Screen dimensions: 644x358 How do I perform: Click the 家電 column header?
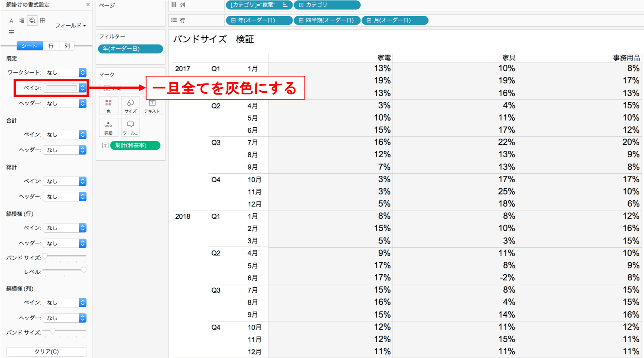[384, 58]
